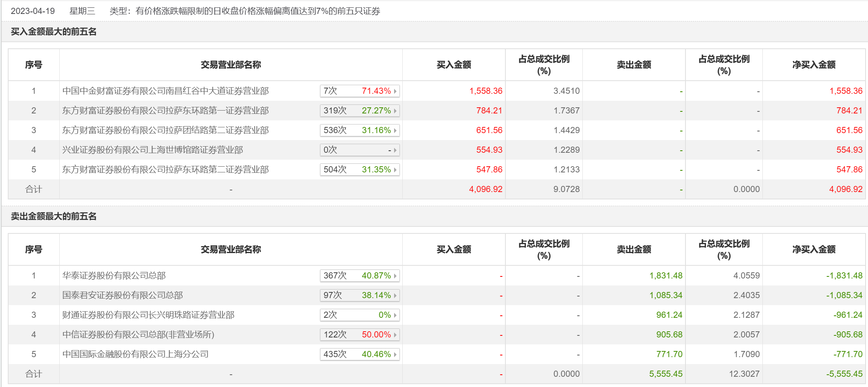Click 买入金额 header in buy table
The image size is (868, 387).
click(x=454, y=65)
